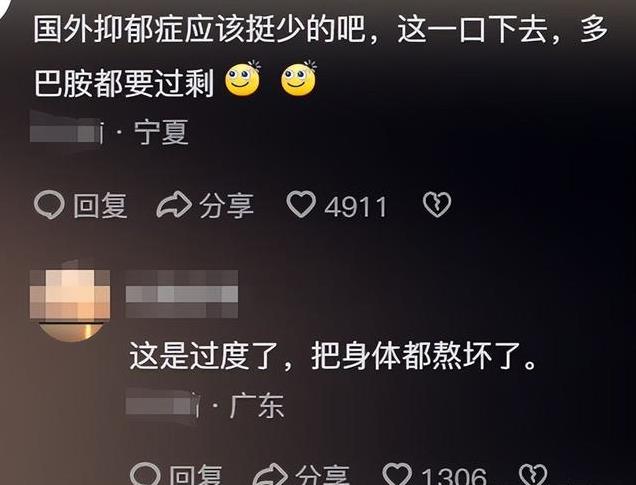Dislike the Ningxia comment via the broken heart
This screenshot has height=485, width=636.
pyautogui.click(x=437, y=204)
